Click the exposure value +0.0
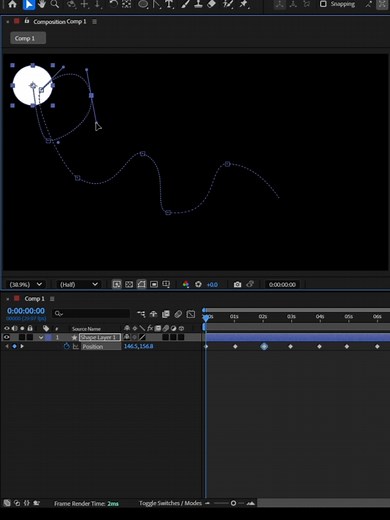This screenshot has width=390, height=520. click(212, 285)
